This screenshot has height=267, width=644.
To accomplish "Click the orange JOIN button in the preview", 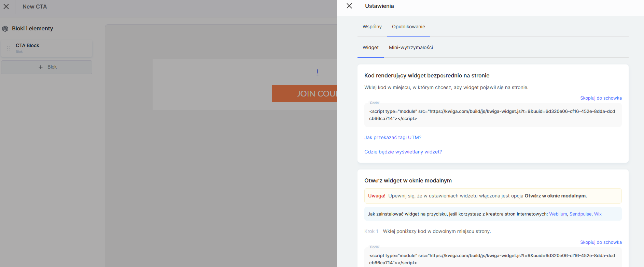I will click(x=304, y=93).
